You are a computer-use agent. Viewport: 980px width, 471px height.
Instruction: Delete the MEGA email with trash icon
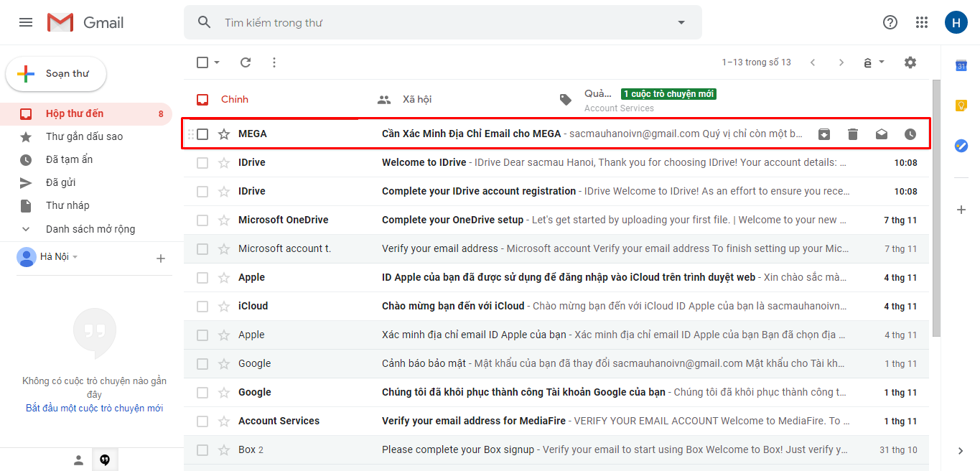(853, 134)
